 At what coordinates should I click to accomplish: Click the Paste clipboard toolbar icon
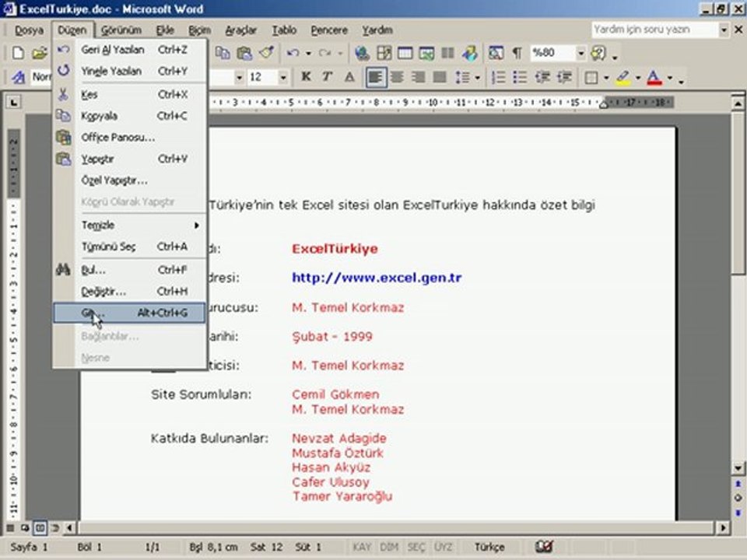coord(244,53)
